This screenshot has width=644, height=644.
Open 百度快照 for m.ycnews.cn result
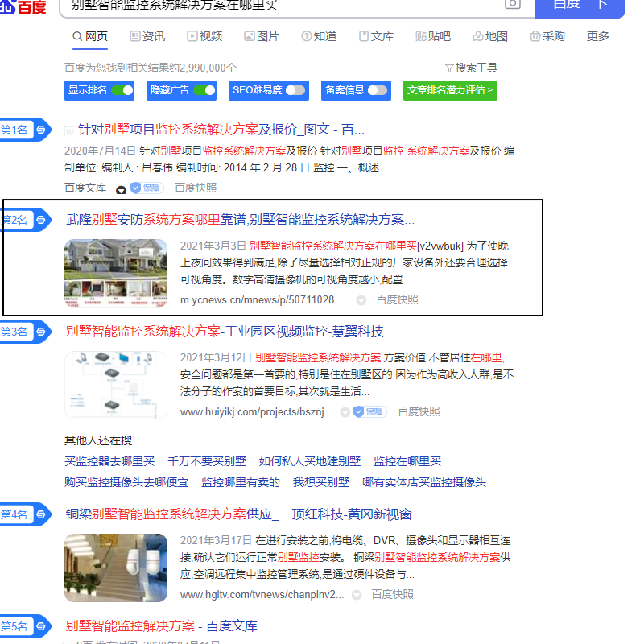point(397,299)
